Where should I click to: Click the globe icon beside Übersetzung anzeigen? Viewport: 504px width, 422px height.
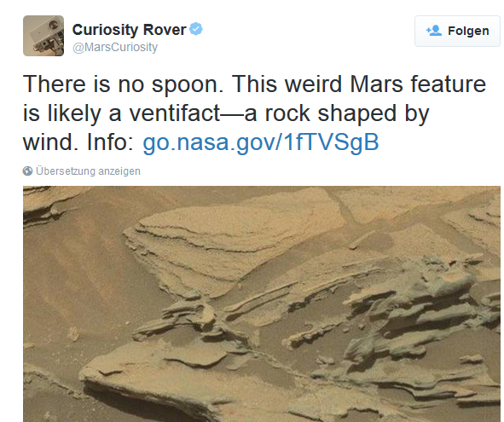point(27,171)
